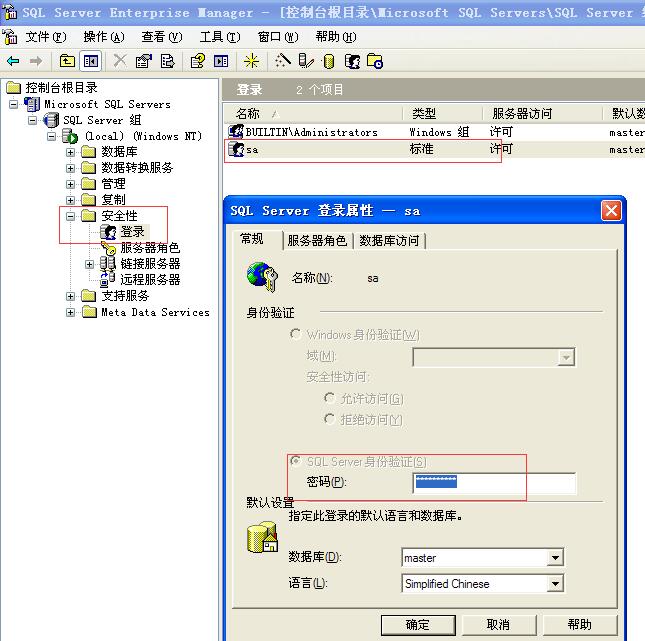Click the Forward arrow toolbar icon
This screenshot has width=645, height=641.
[36, 61]
